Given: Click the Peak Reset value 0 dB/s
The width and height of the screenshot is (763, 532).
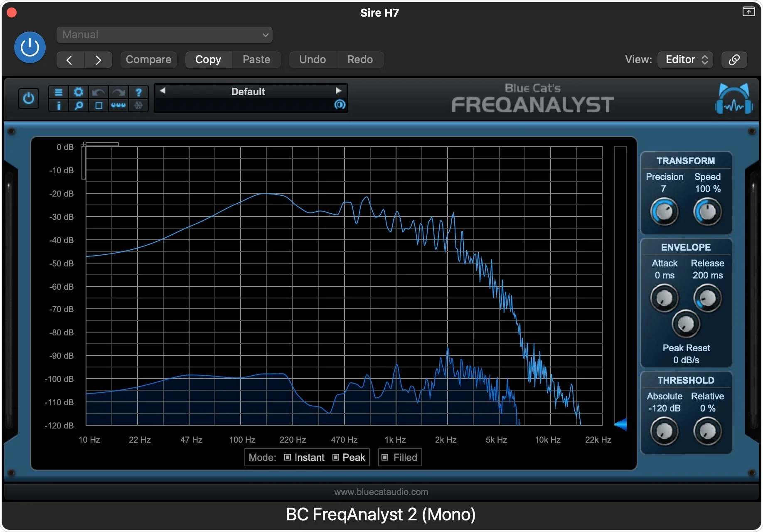Looking at the screenshot, I should click(686, 360).
